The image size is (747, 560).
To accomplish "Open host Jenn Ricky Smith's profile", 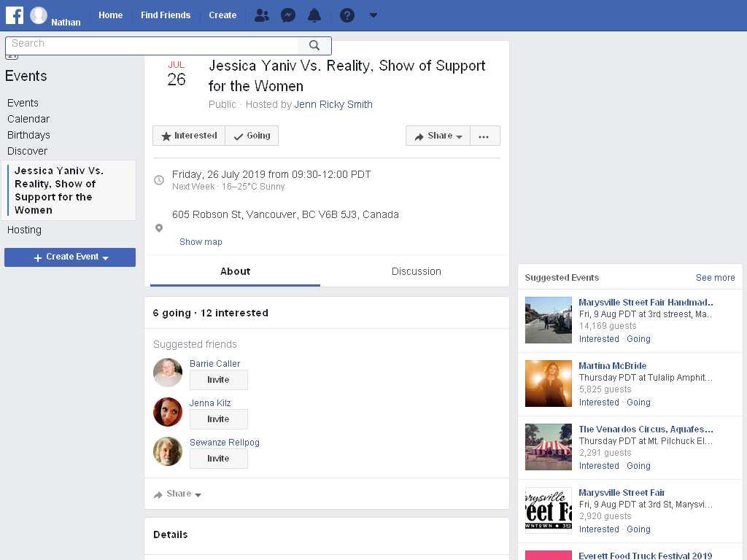I will 333,104.
